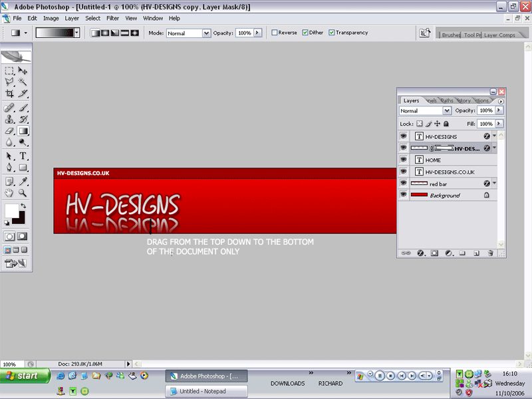The width and height of the screenshot is (532, 399).
Task: Switch to the Paths tab
Action: click(x=446, y=100)
